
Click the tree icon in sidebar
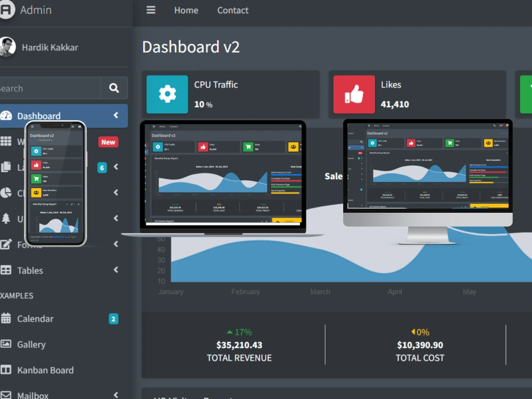[x=6, y=218]
